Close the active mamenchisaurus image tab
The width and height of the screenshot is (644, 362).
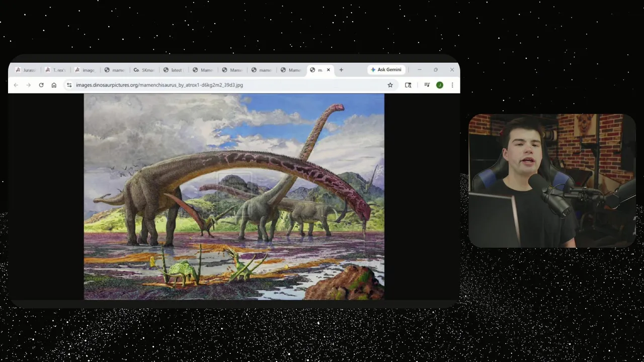(x=329, y=70)
